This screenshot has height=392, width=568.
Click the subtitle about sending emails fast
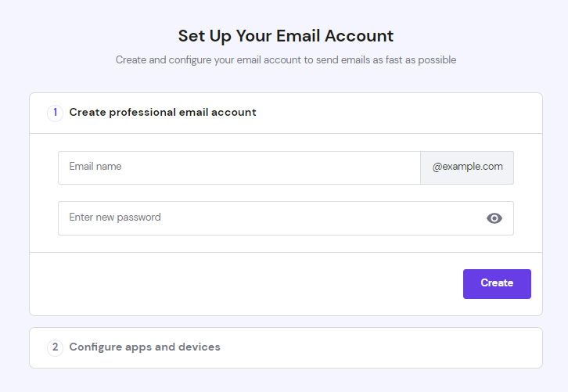coord(286,59)
